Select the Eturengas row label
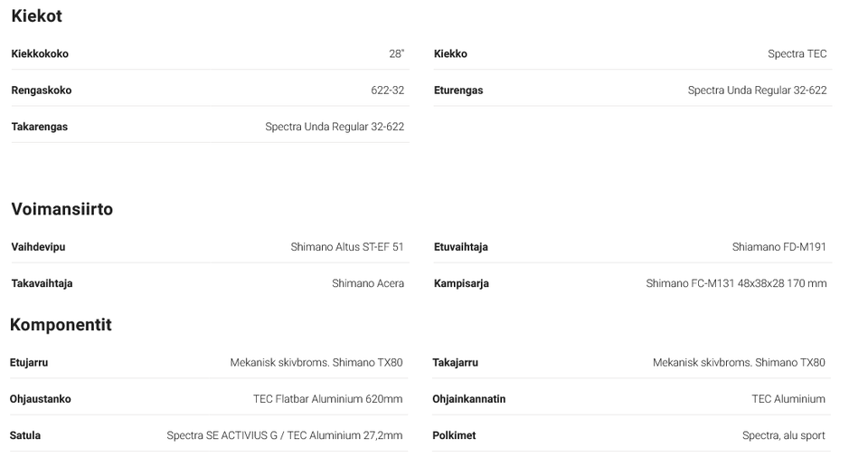 click(458, 91)
